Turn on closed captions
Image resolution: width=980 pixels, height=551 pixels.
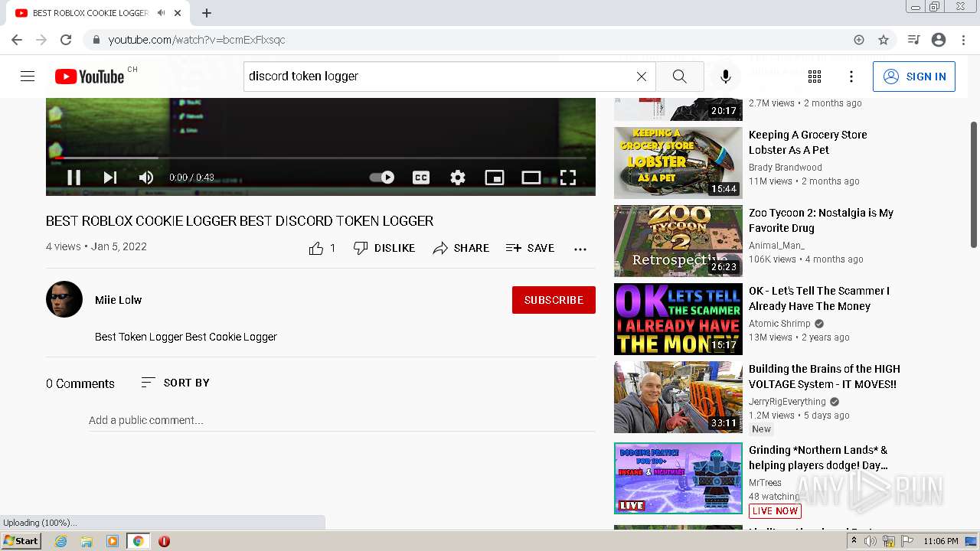point(421,178)
